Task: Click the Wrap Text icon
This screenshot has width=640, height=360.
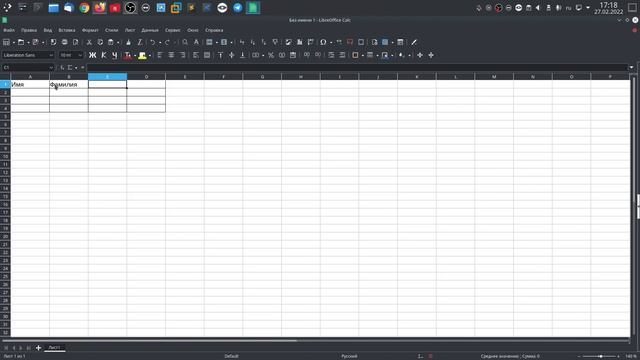Action: pyautogui.click(x=196, y=55)
